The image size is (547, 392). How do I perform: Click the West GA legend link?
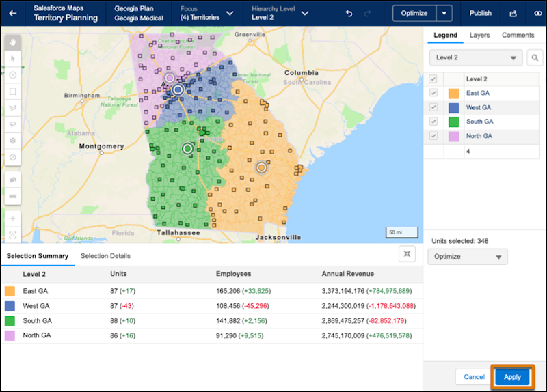click(x=478, y=107)
